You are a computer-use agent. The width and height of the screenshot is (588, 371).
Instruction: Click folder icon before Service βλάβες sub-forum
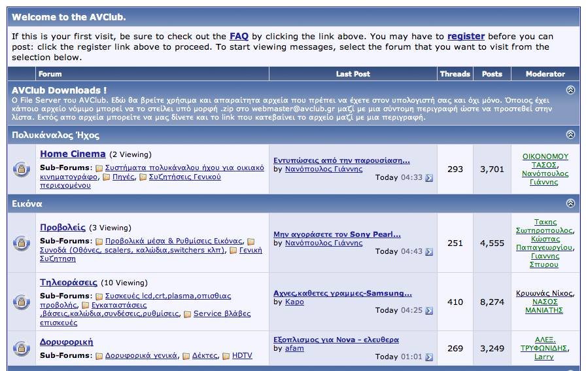click(188, 314)
